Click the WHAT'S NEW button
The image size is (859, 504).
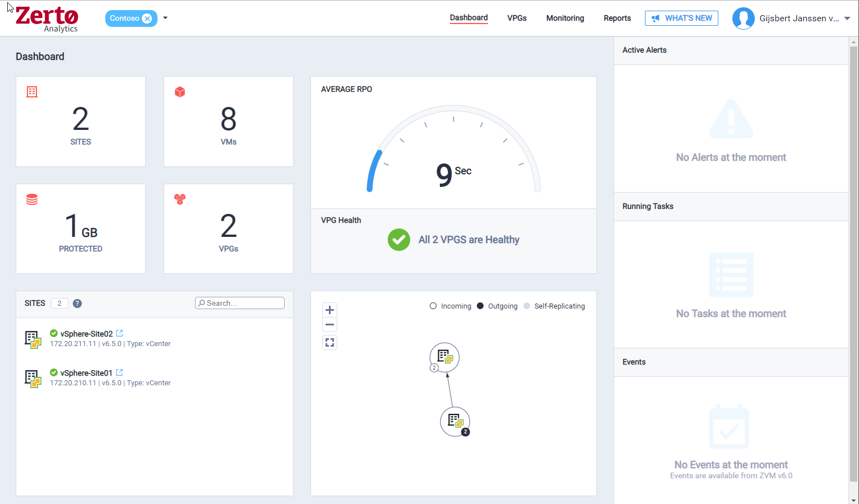click(681, 18)
